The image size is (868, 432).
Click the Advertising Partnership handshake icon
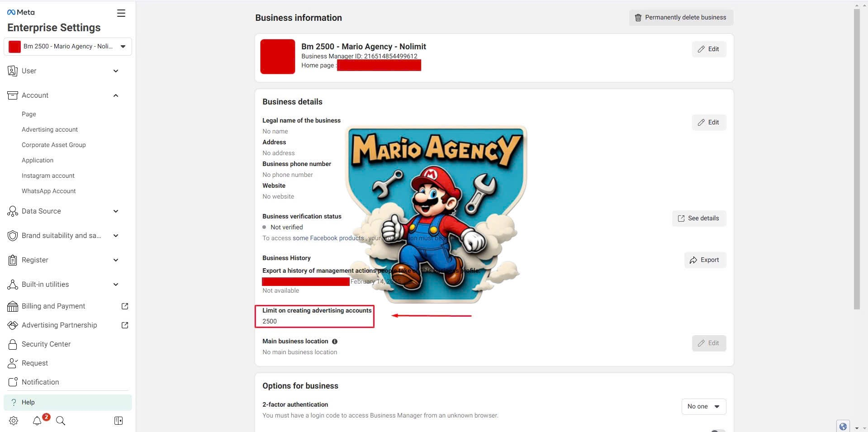click(13, 325)
